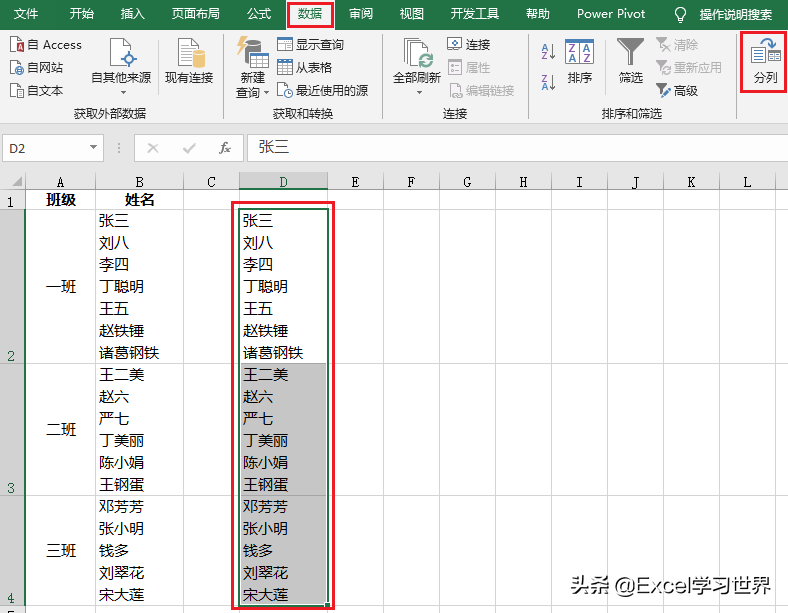The image size is (788, 613).
Task: Sort descending with Z-A icon
Action: pos(548,82)
